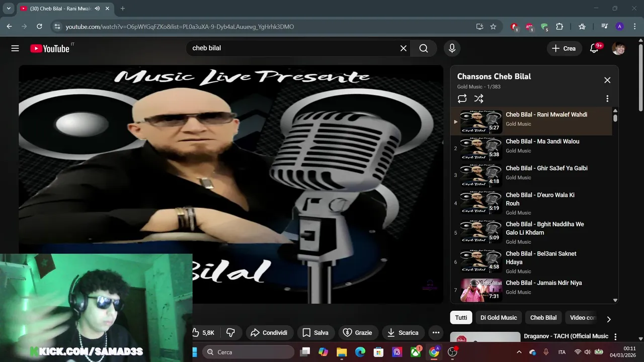Viewport: 644px width, 362px height.
Task: Start voice search with microphone icon
Action: click(452, 48)
